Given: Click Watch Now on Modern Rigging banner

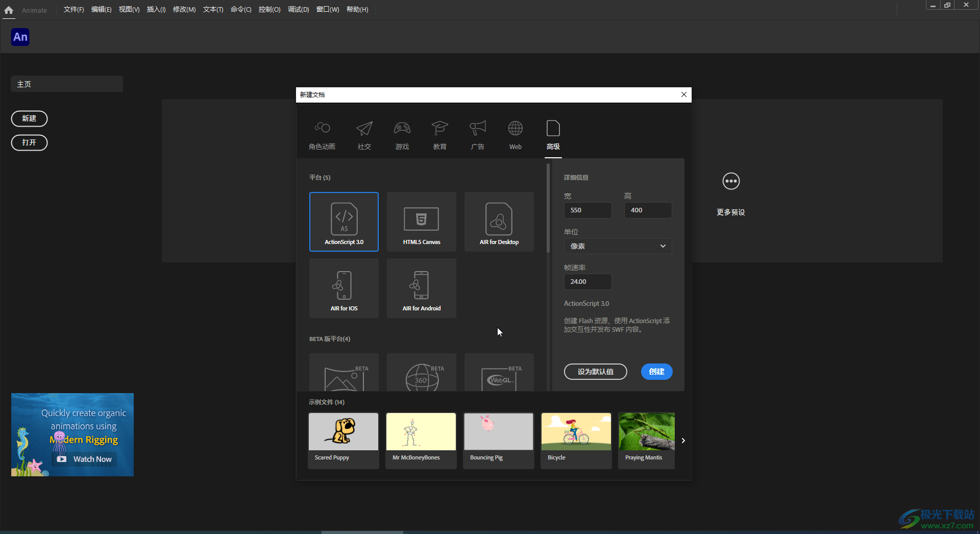Looking at the screenshot, I should coord(85,459).
